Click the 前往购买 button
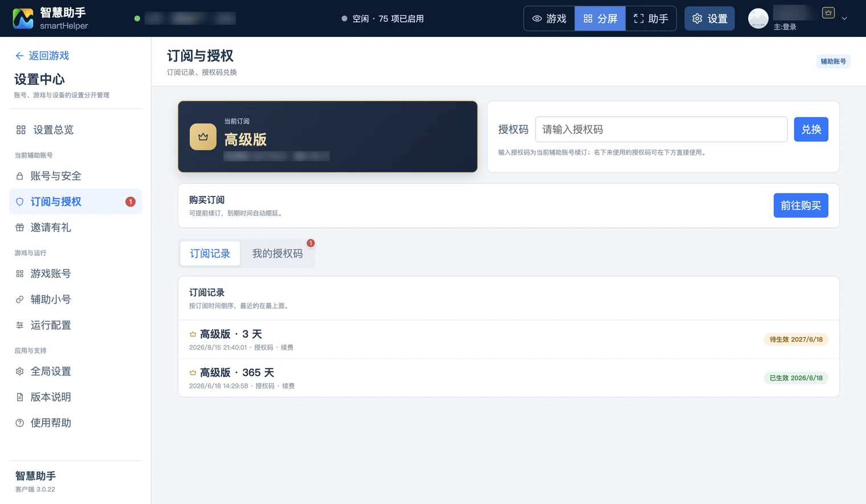The height and width of the screenshot is (504, 866). [800, 206]
